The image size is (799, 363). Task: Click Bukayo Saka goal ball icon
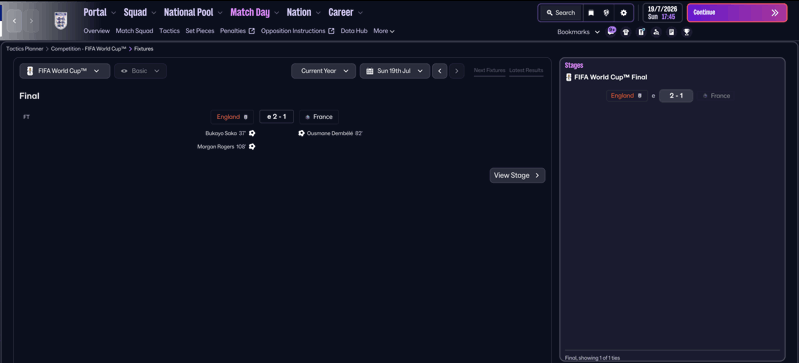coord(252,133)
